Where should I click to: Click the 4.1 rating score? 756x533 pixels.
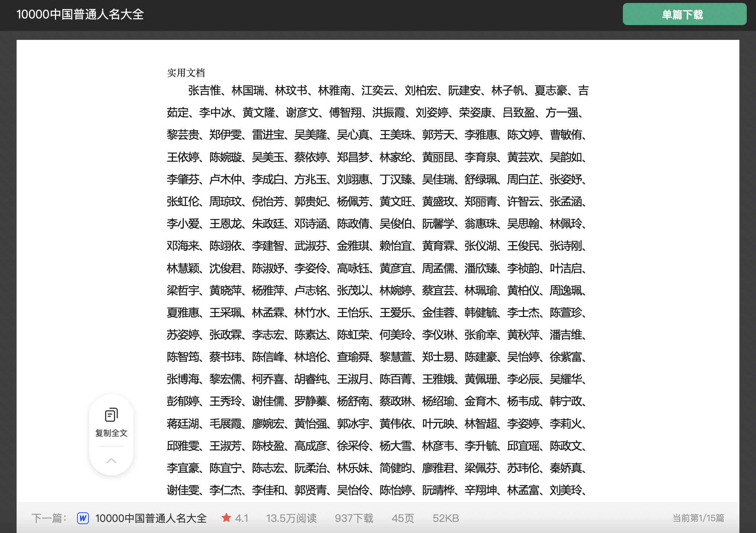click(242, 518)
